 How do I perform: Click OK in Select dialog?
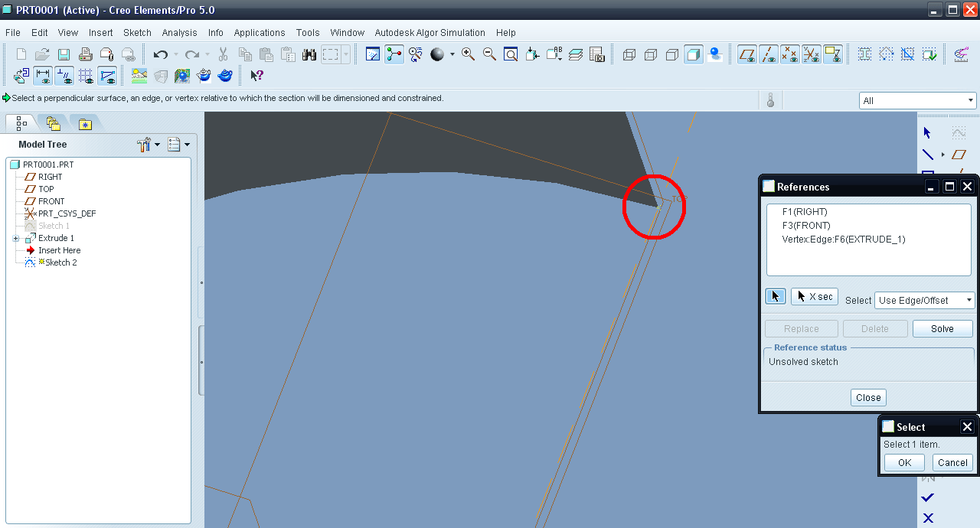coord(904,462)
